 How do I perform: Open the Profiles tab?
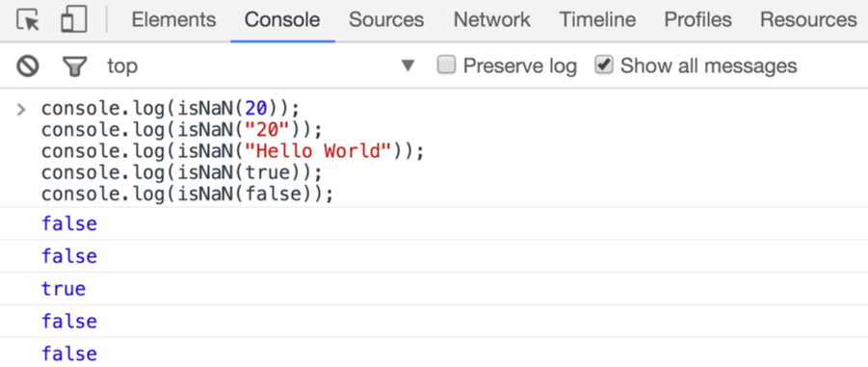(x=698, y=20)
